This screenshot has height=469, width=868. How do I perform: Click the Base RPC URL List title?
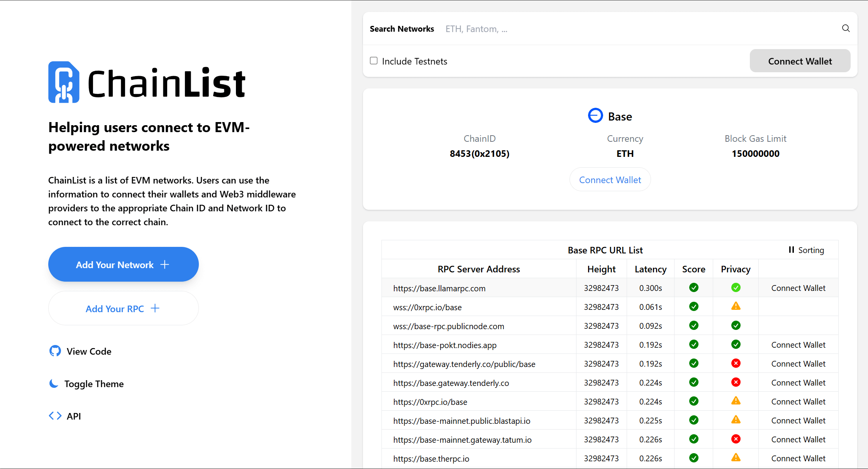coord(605,250)
